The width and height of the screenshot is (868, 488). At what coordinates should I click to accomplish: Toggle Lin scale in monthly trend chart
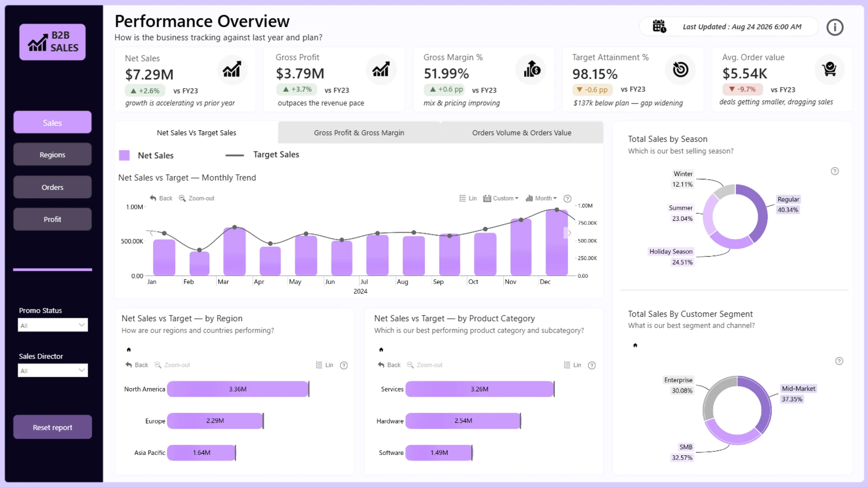pos(468,198)
